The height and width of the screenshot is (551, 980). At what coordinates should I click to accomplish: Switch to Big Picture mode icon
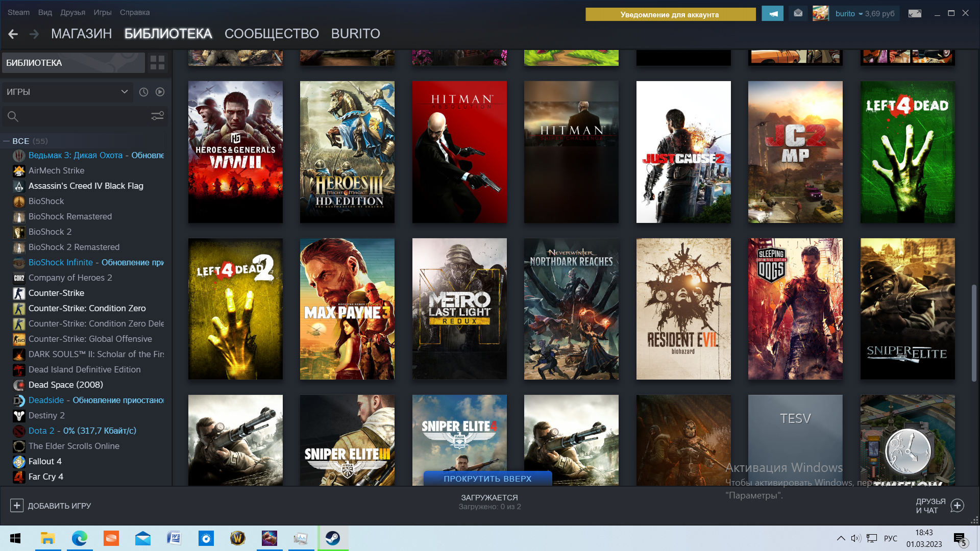coord(915,14)
